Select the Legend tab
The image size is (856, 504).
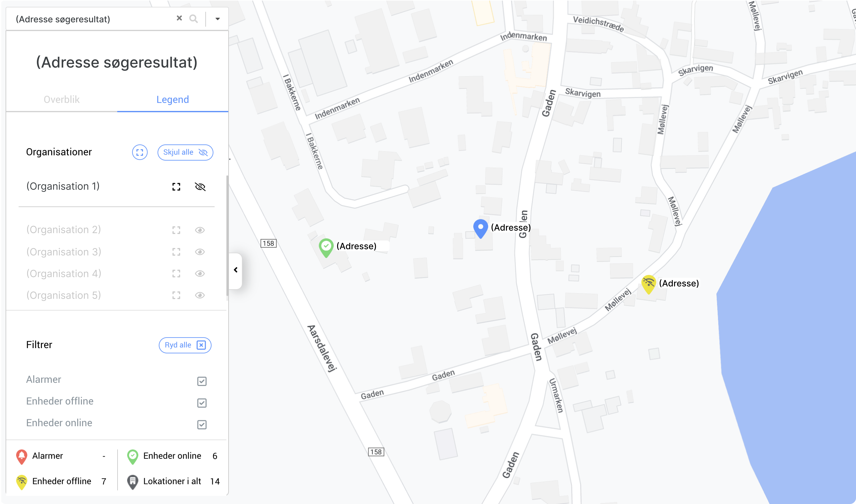[x=173, y=99]
